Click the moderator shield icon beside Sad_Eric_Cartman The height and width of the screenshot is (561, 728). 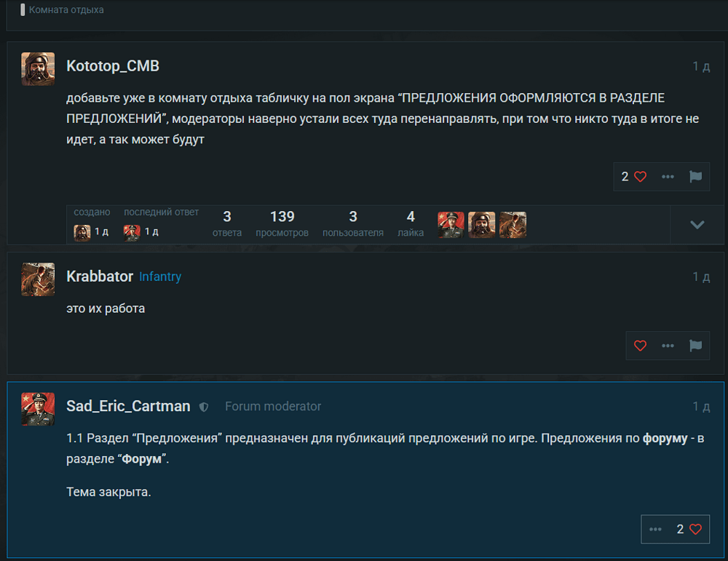click(x=204, y=407)
